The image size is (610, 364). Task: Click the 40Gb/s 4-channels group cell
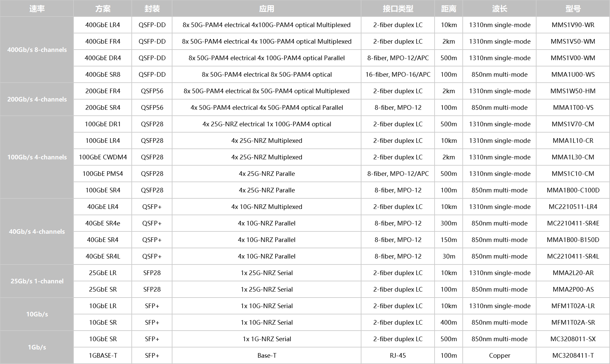[x=37, y=231]
